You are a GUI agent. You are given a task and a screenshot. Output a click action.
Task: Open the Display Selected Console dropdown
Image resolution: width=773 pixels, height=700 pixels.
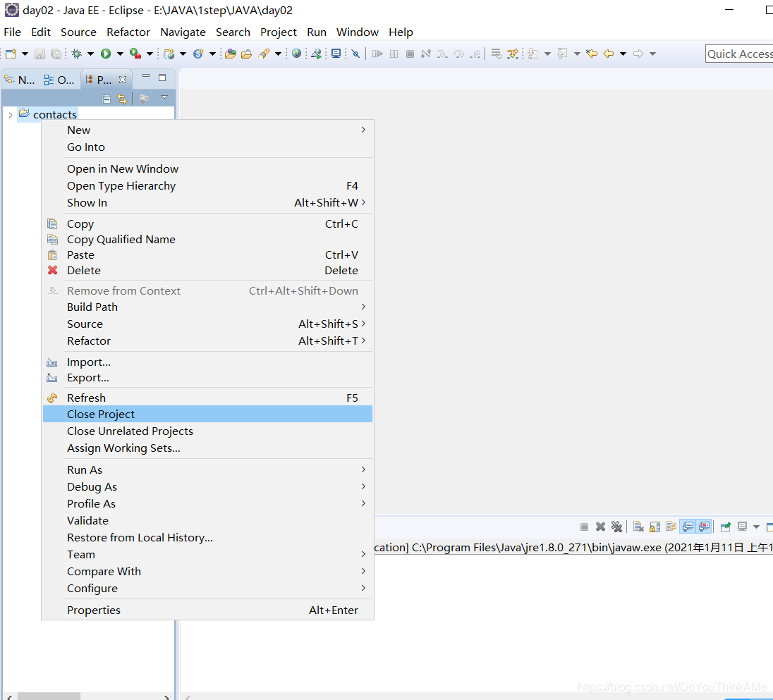click(756, 527)
